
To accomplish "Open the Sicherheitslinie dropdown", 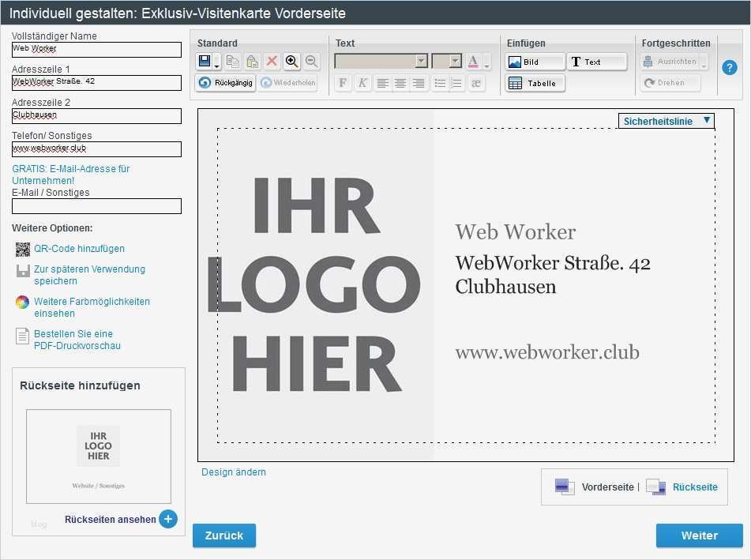I will tap(667, 121).
